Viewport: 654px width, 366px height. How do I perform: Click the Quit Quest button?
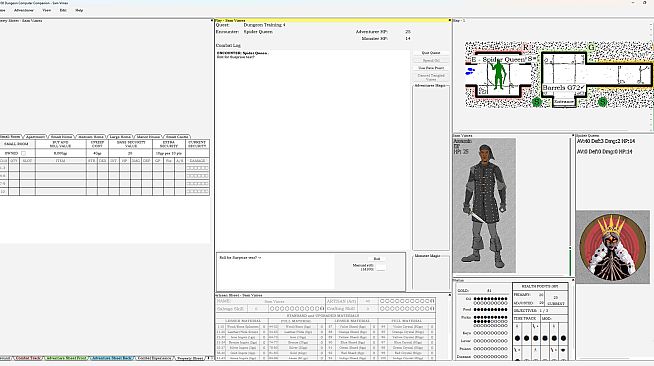click(x=431, y=53)
